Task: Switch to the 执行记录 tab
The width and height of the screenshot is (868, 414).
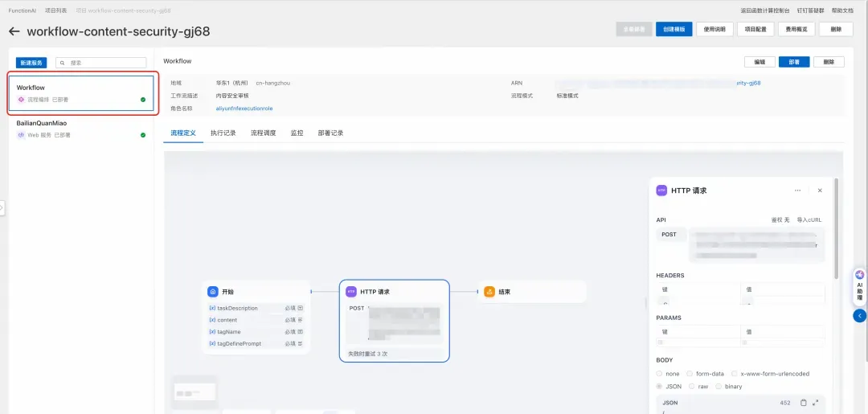Action: click(223, 133)
